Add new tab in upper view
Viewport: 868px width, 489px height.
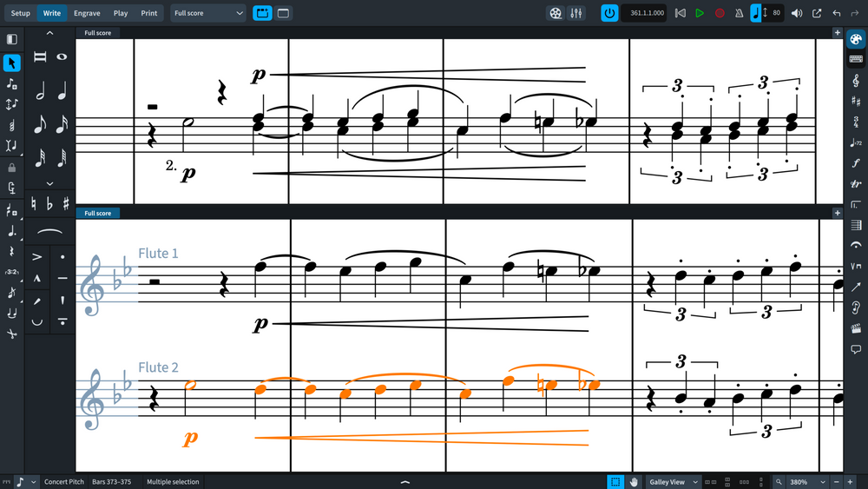tap(837, 33)
